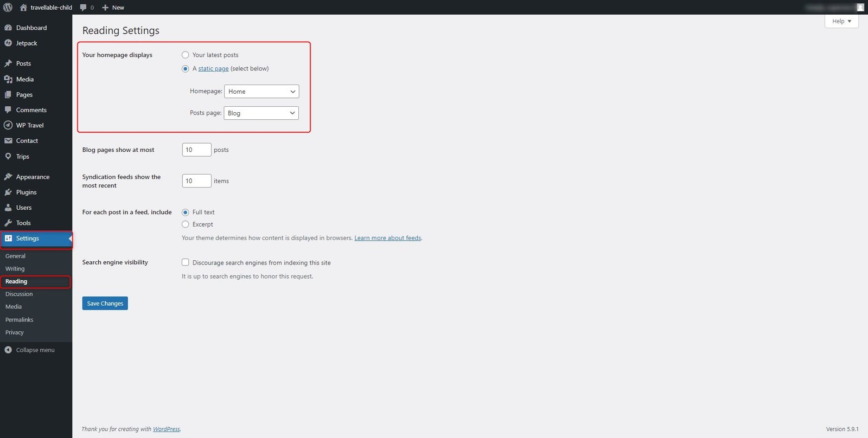Click the home icon beside travellable-child

click(23, 8)
